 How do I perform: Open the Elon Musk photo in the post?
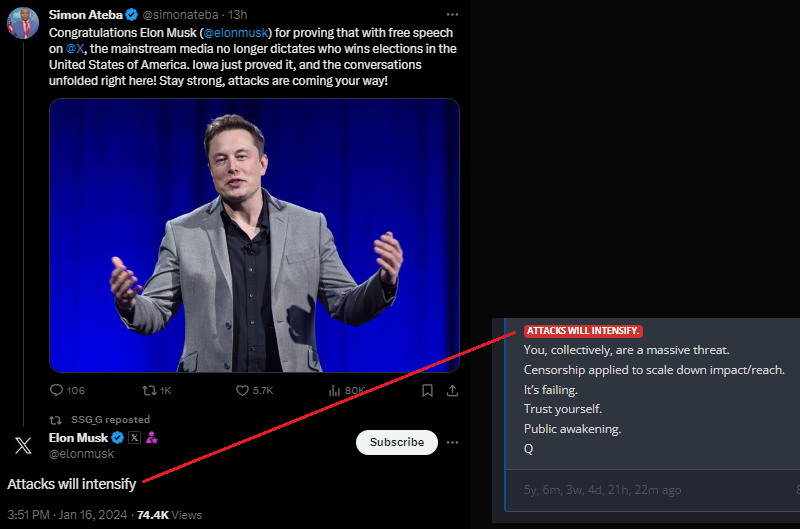254,235
